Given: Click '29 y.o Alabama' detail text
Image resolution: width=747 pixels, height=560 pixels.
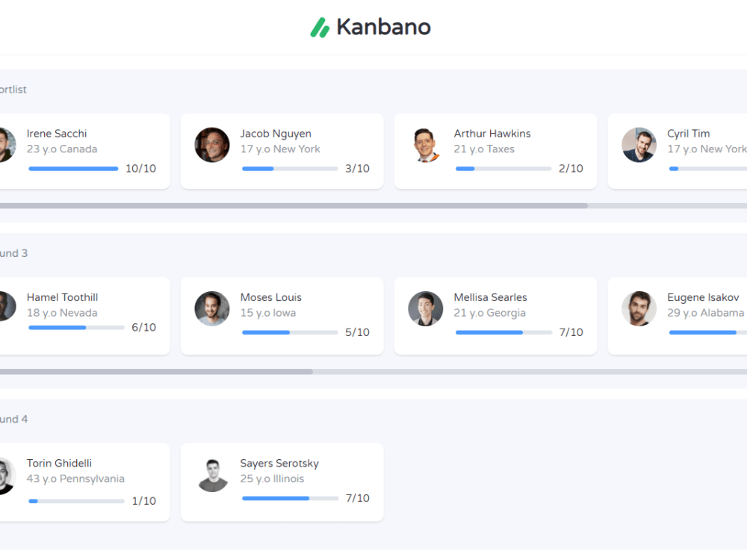Looking at the screenshot, I should [x=706, y=313].
